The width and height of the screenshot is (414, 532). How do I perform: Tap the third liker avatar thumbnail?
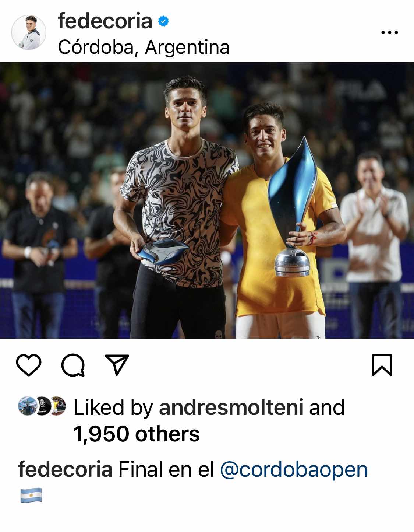(x=58, y=406)
